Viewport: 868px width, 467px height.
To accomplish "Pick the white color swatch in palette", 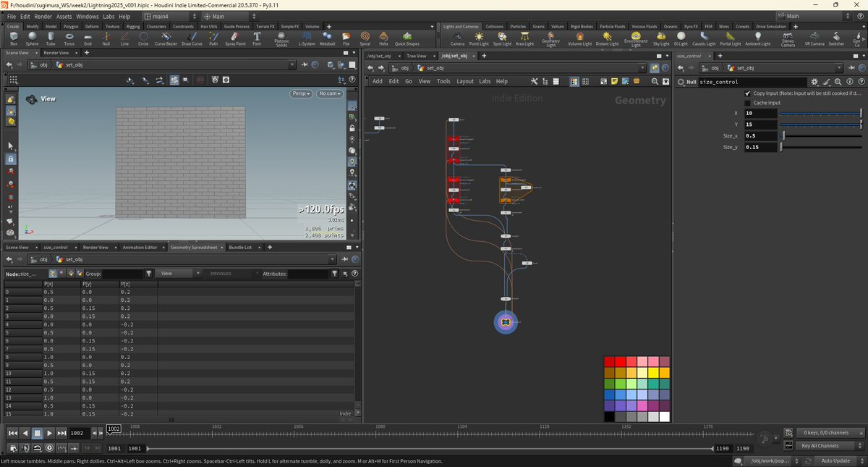I will coord(665,416).
